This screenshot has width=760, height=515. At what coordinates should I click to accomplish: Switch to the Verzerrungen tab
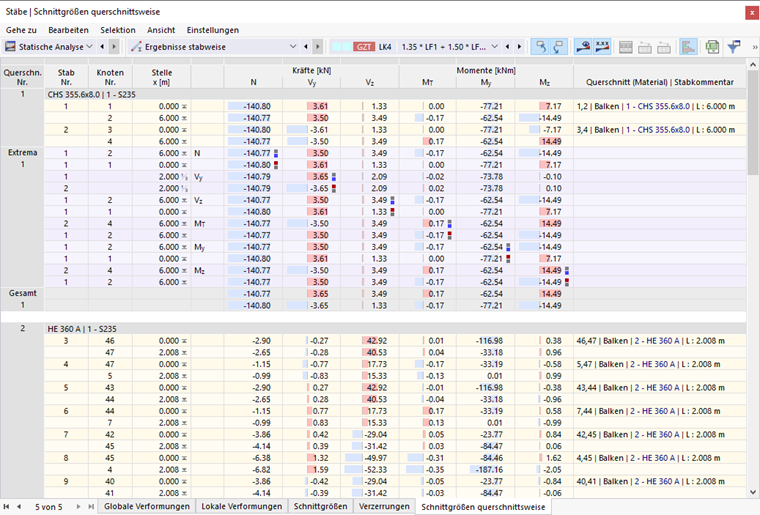coord(384,506)
